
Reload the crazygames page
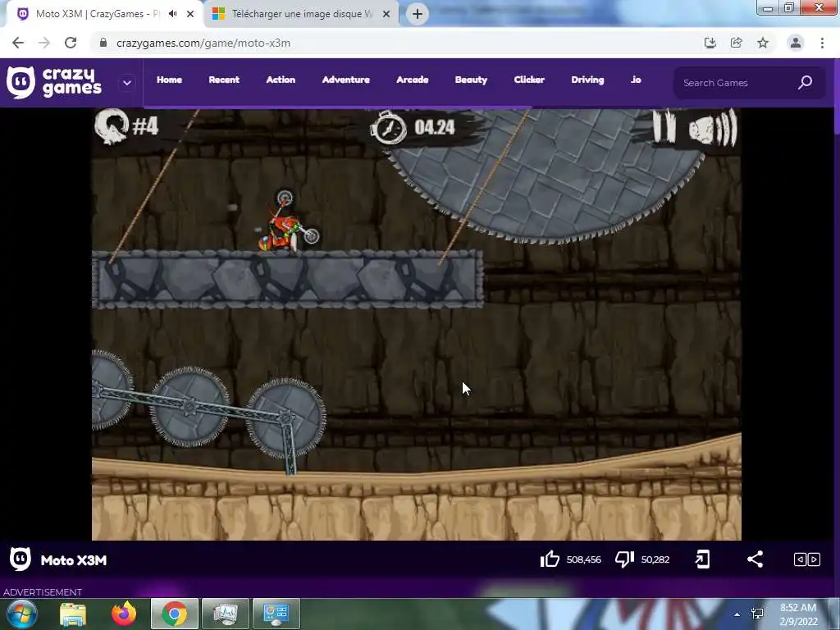point(71,43)
